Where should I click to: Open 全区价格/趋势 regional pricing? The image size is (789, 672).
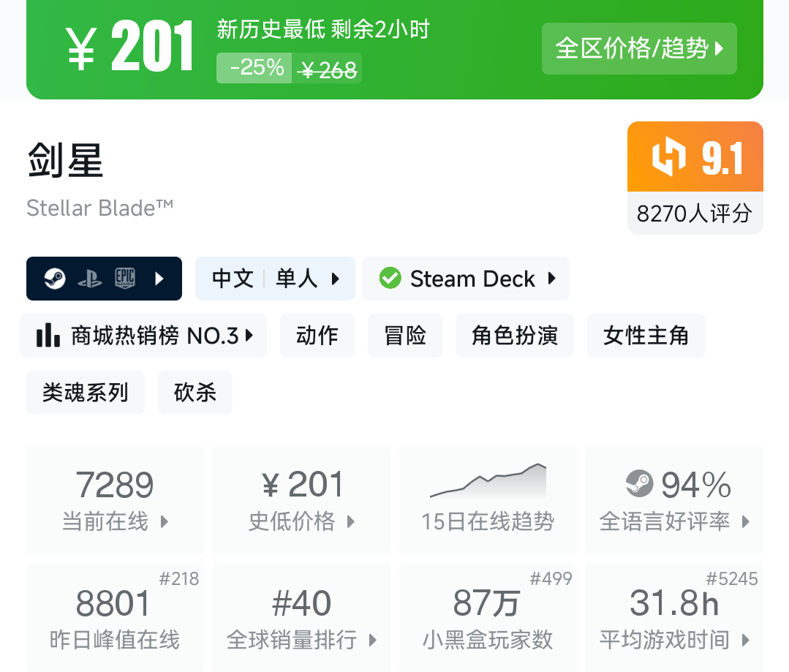pyautogui.click(x=639, y=49)
